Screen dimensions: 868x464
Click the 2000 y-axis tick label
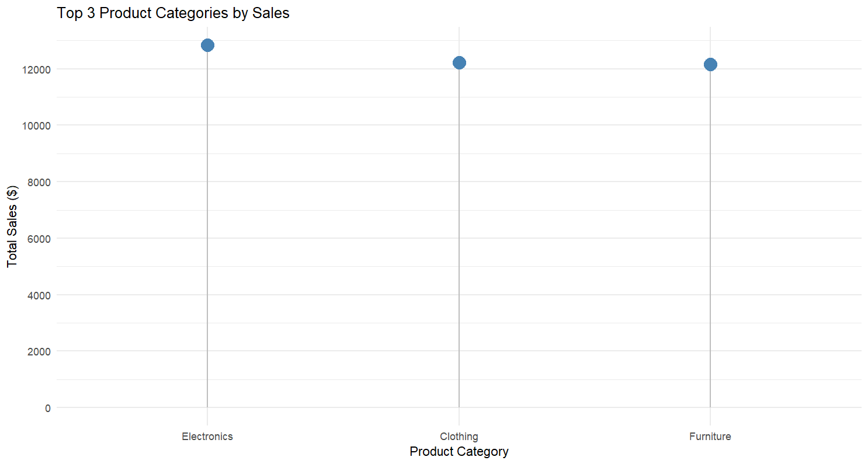[x=40, y=351]
